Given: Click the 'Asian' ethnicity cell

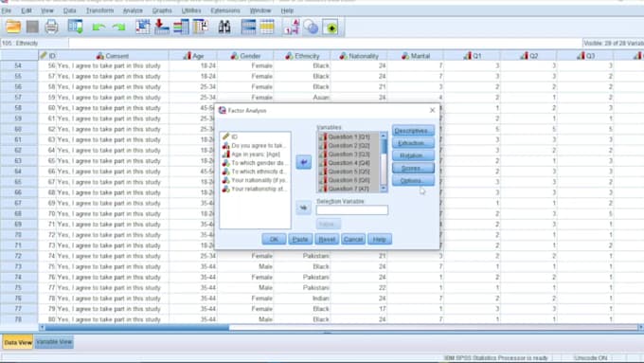Looking at the screenshot, I should coord(302,98).
